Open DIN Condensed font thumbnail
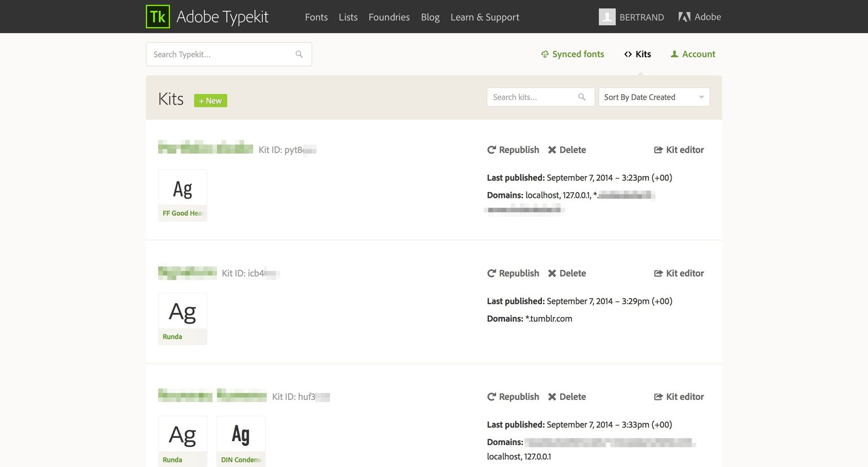Viewport: 868px width, 467px height. (x=241, y=441)
